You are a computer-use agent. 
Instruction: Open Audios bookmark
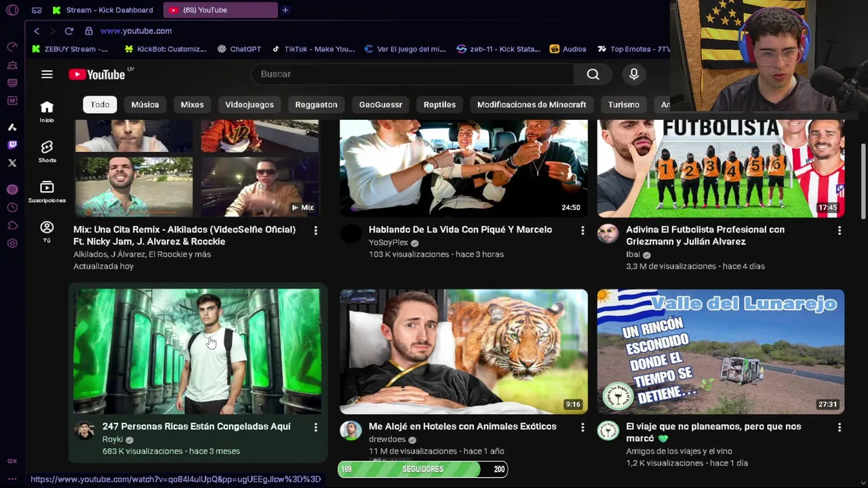pos(568,49)
